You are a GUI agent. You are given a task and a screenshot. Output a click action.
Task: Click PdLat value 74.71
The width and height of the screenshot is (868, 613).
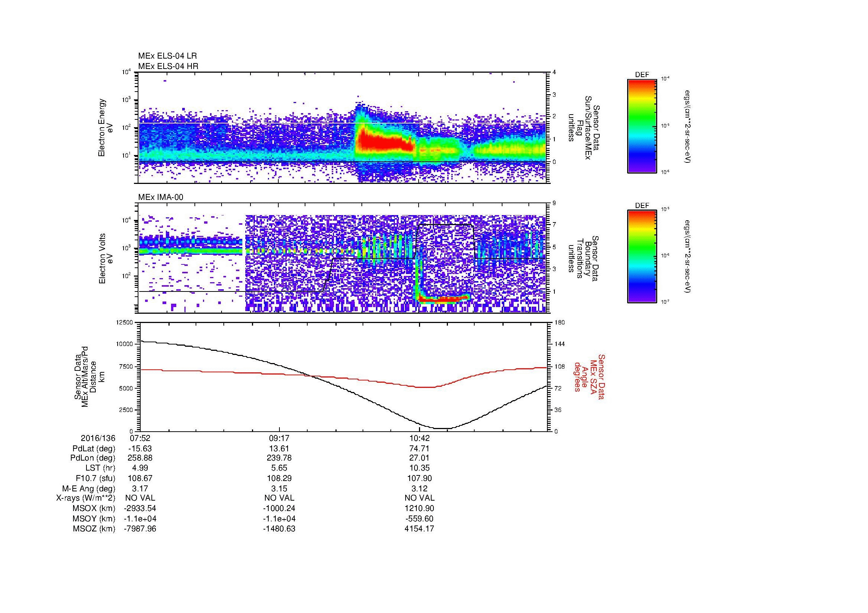pos(419,449)
